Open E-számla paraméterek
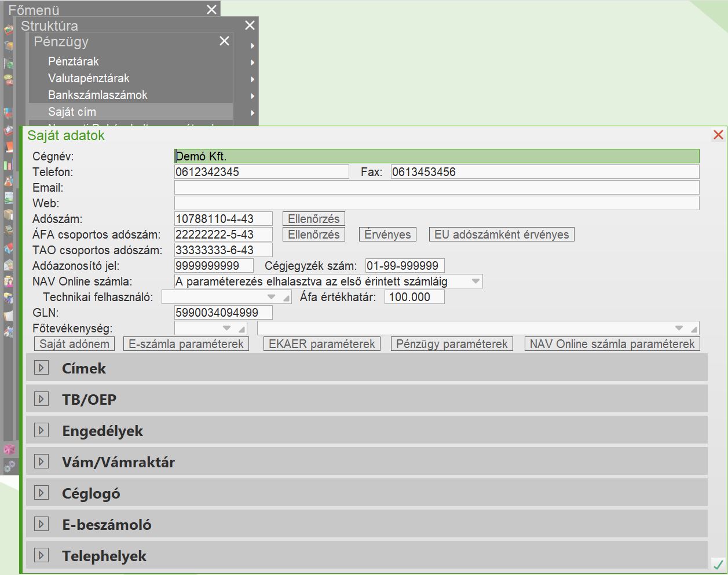This screenshot has width=728, height=575. coord(186,344)
